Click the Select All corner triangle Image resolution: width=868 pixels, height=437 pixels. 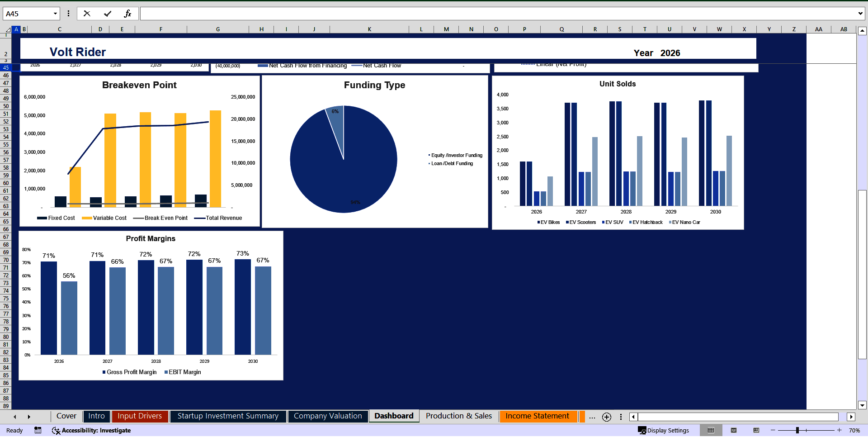(7, 29)
